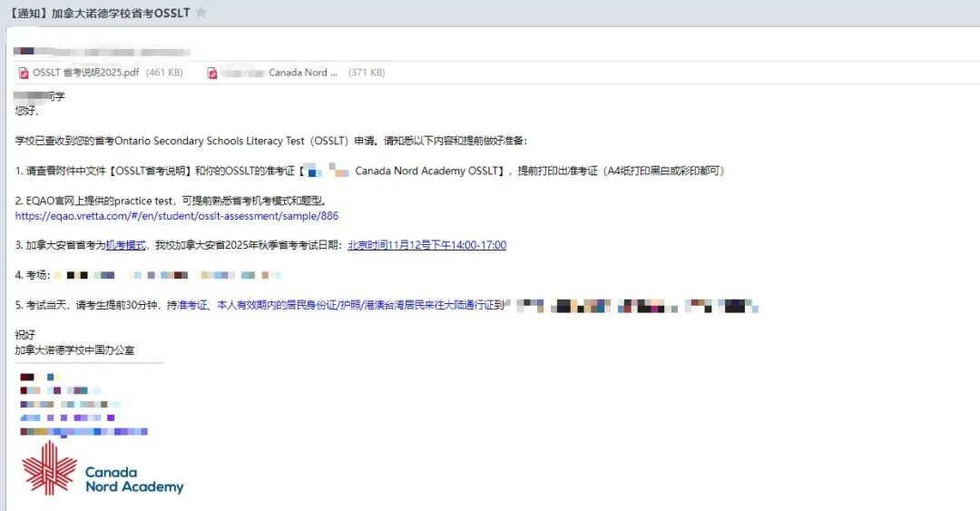
Task: Click the (461 KB) file size label
Action: pos(164,73)
